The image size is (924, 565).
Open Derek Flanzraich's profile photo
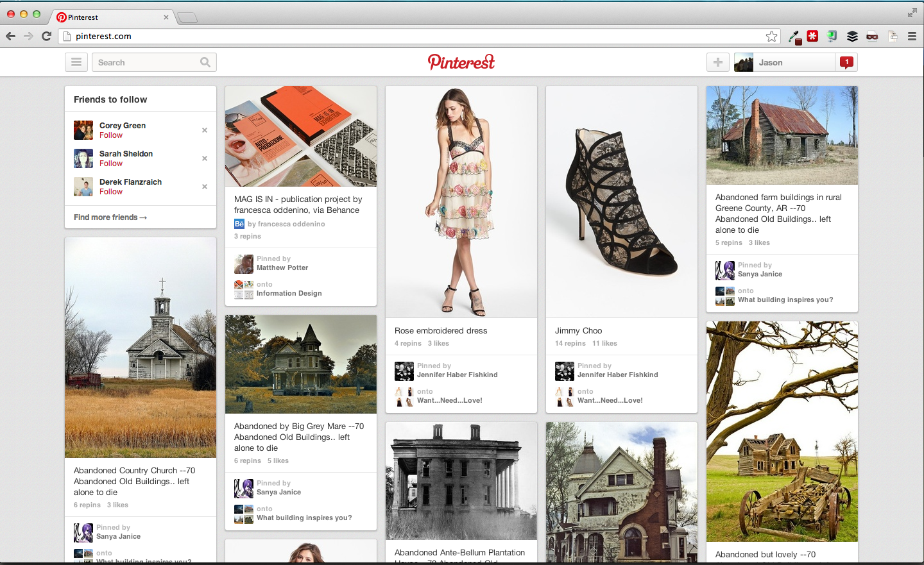coord(83,187)
